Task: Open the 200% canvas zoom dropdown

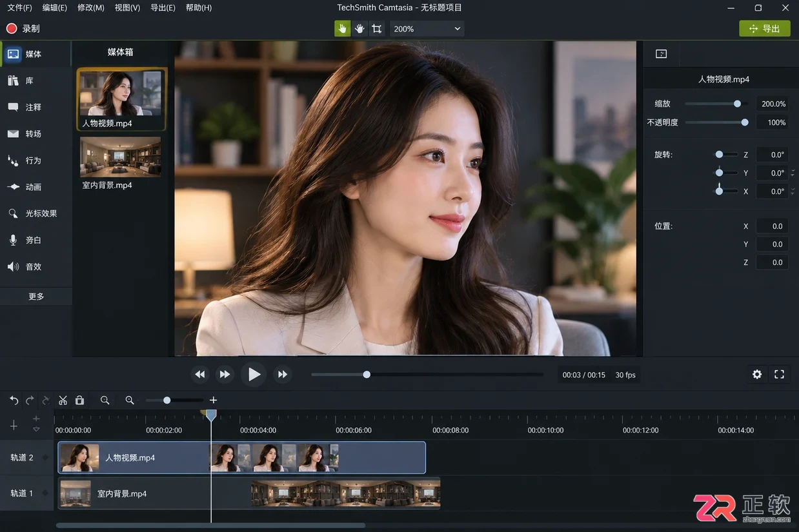Action: pyautogui.click(x=427, y=28)
